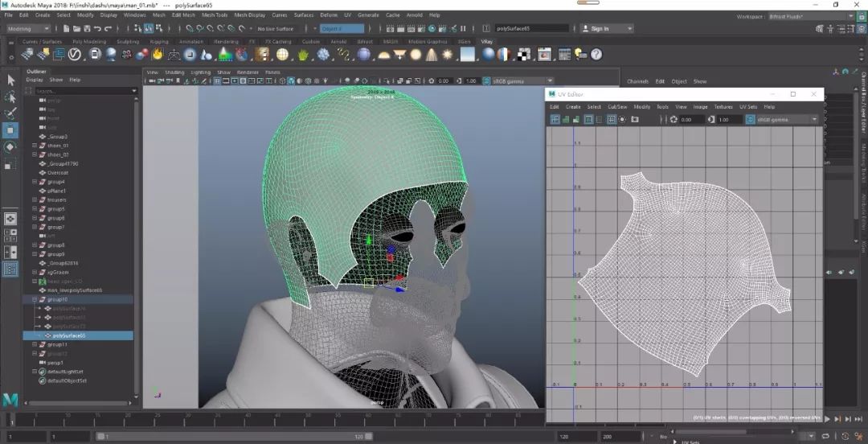The height and width of the screenshot is (444, 868).
Task: Click the Save scene icon in status line
Action: pos(87,28)
